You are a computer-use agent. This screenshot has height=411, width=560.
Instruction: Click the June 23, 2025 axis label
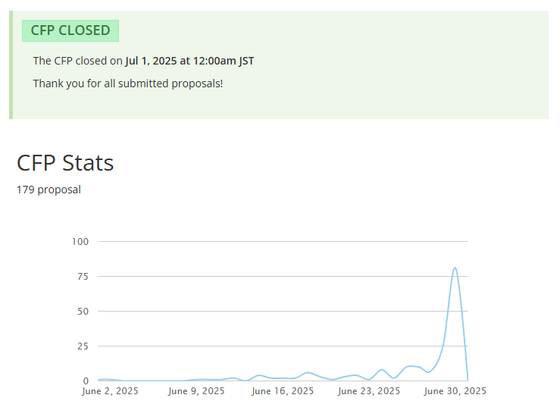pos(369,391)
